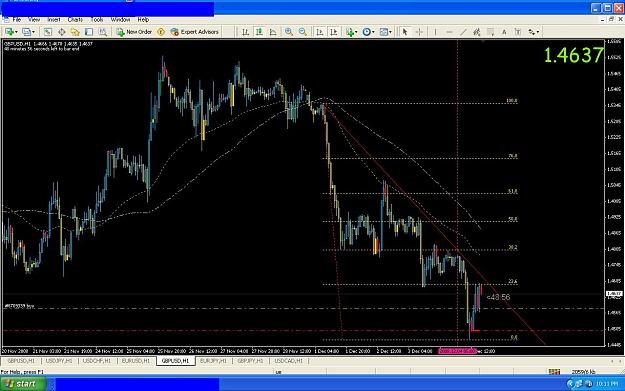The width and height of the screenshot is (625, 391).
Task: Switch to the EURUSD,H1 chart tab
Action: pyautogui.click(x=136, y=361)
